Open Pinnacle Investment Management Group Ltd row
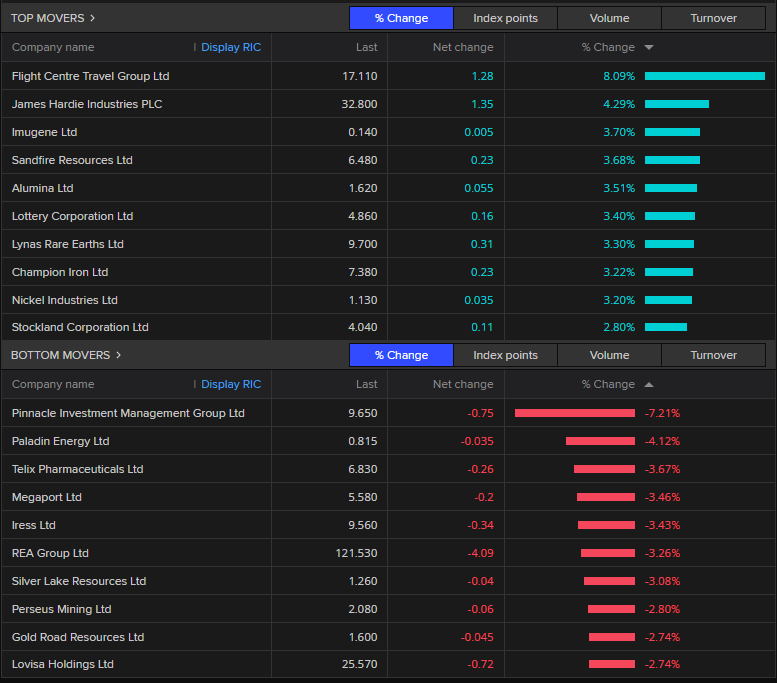The width and height of the screenshot is (777, 683). [388, 413]
